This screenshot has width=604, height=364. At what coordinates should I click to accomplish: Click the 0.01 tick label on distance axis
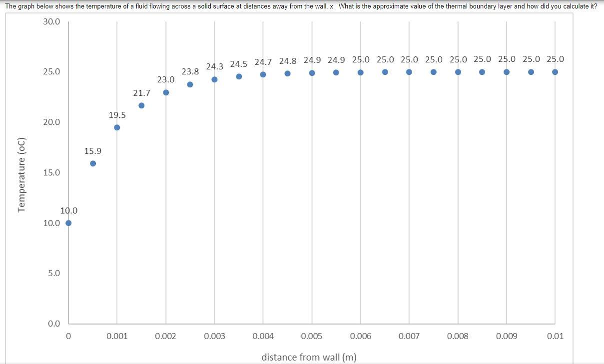coord(555,336)
